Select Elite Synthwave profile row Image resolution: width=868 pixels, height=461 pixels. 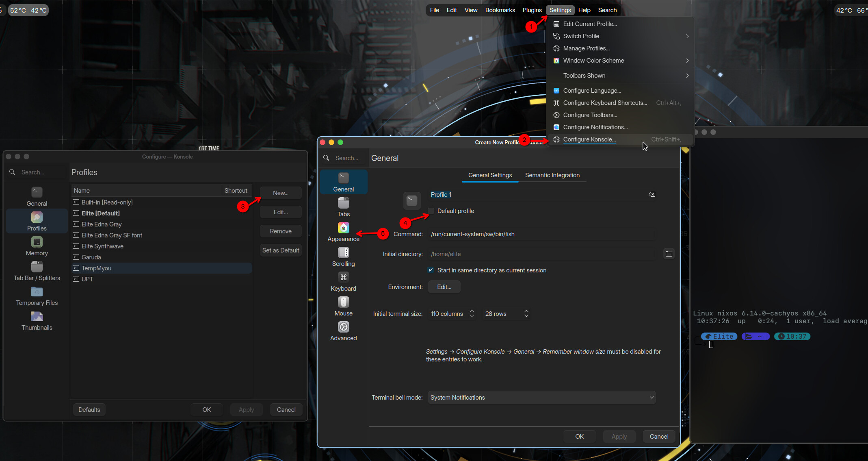point(162,246)
